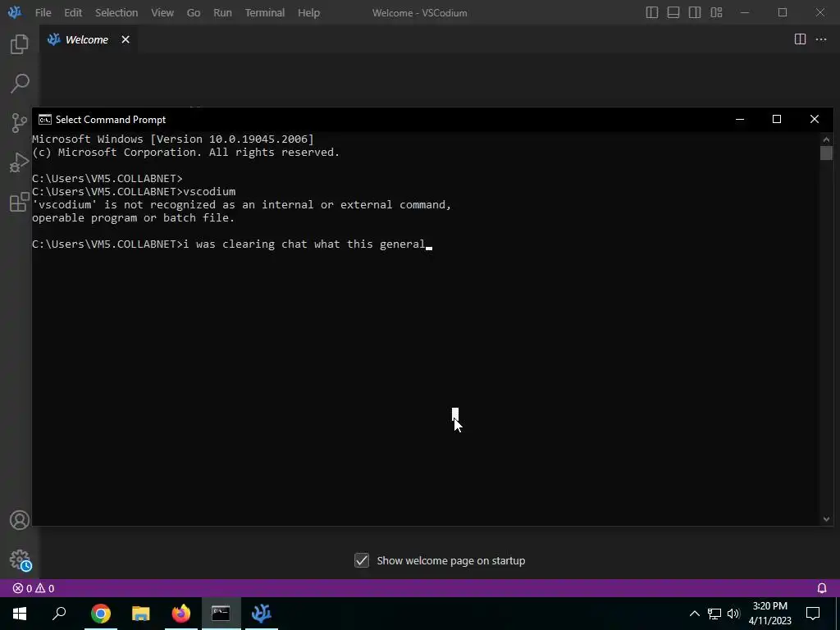Viewport: 840px width, 630px height.
Task: Open the Customize Layout icon
Action: [716, 12]
